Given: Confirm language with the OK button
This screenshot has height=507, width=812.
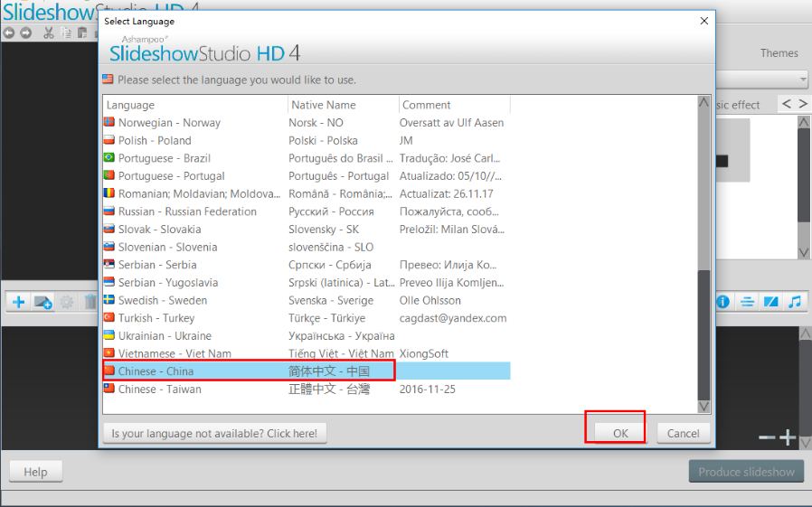Looking at the screenshot, I should pos(620,433).
